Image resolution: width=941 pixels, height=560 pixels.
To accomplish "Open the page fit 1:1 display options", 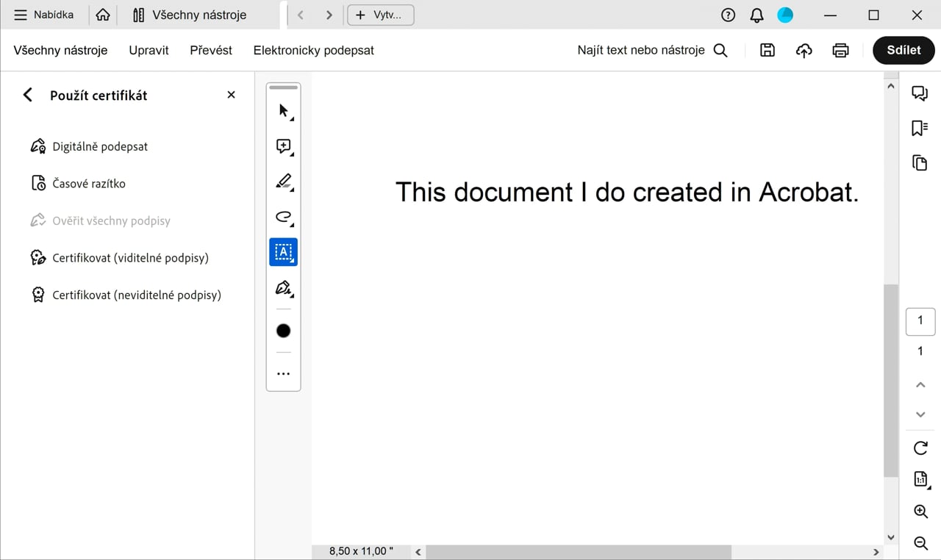I will (x=920, y=479).
